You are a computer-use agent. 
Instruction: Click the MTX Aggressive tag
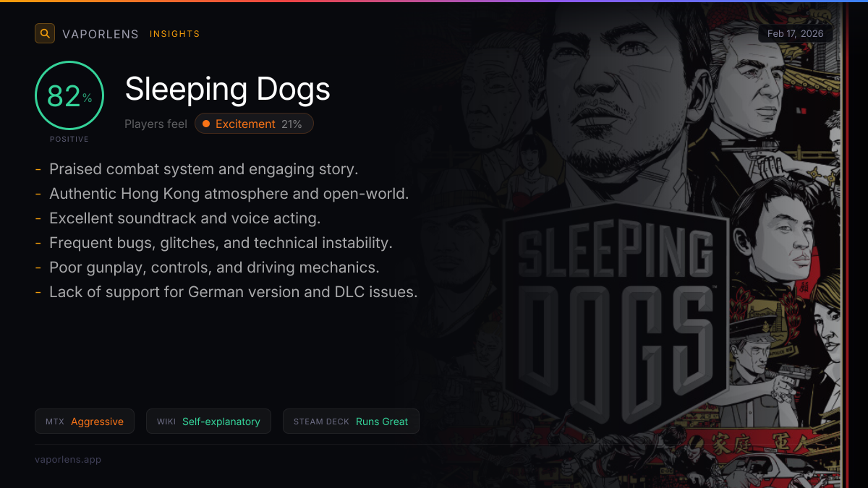(x=85, y=421)
